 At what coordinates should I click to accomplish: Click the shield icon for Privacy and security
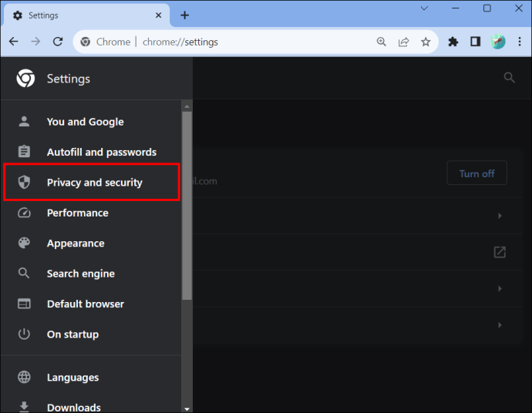pos(24,182)
